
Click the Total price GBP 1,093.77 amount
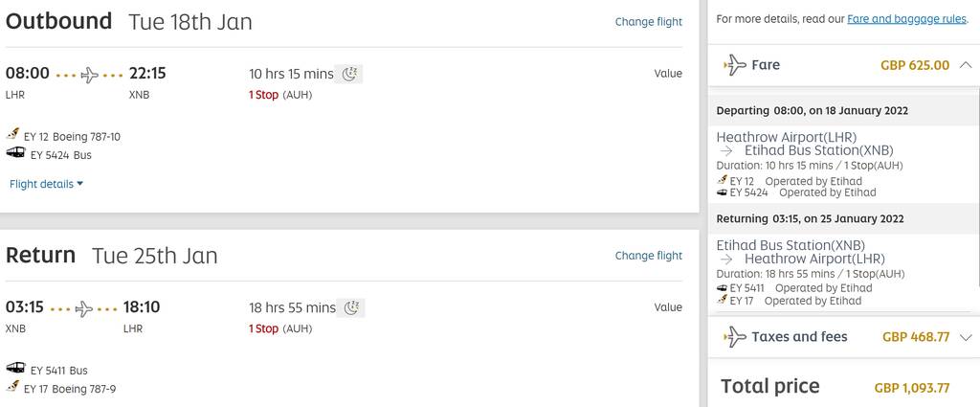(x=911, y=388)
